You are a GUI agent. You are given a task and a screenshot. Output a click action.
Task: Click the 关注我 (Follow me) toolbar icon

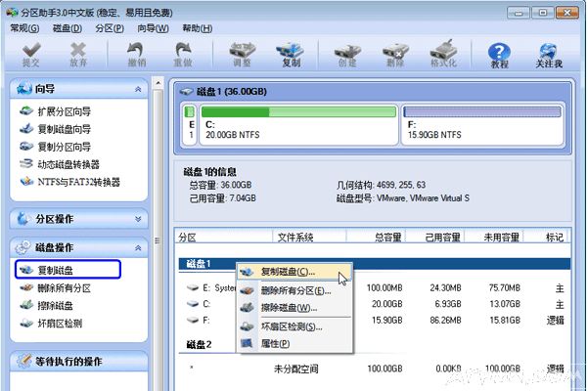click(548, 54)
